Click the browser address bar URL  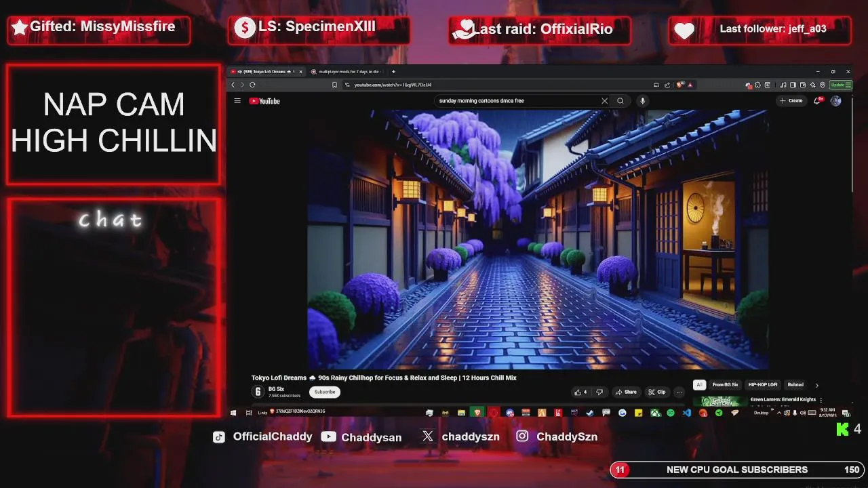point(393,85)
